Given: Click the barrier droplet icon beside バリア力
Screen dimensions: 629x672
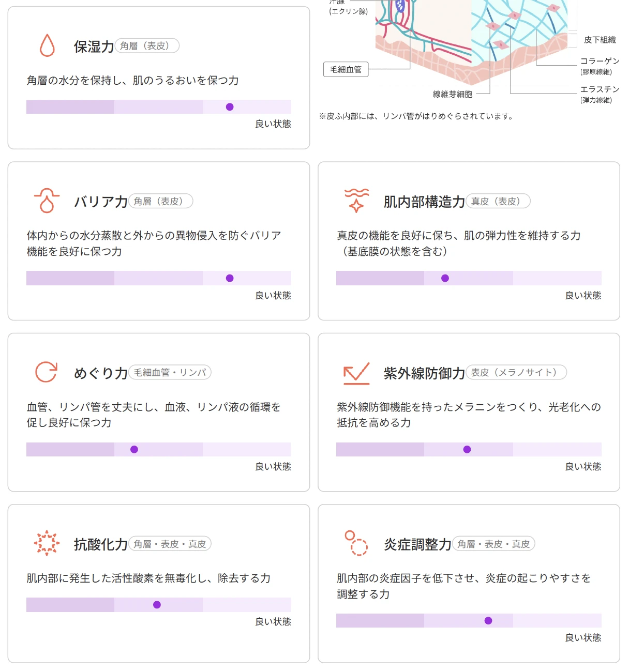Looking at the screenshot, I should tap(47, 201).
